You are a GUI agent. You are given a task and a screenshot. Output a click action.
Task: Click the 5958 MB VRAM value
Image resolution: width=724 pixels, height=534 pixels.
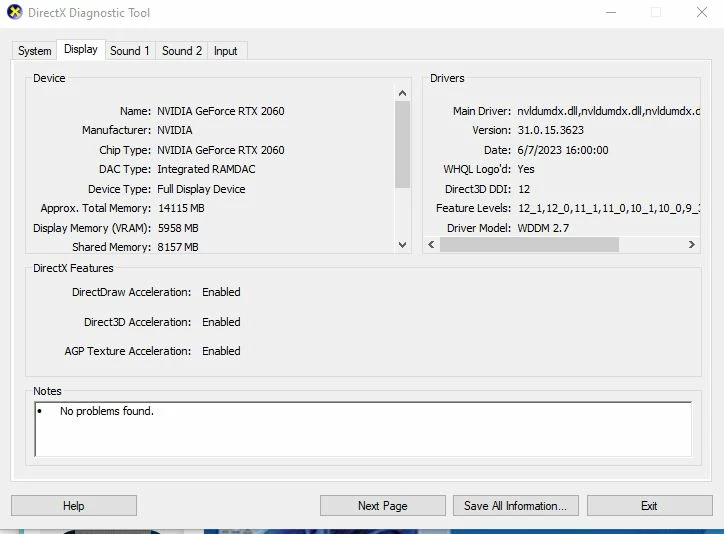pos(178,228)
